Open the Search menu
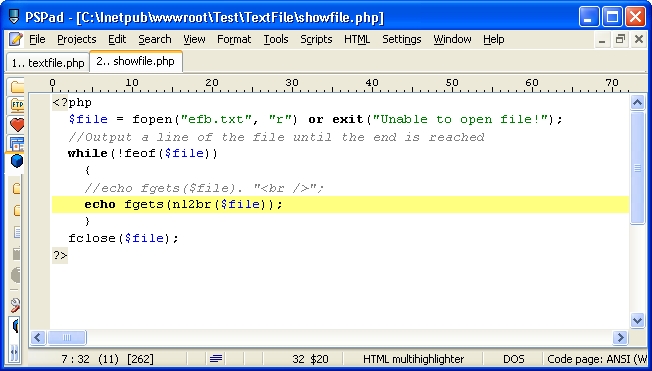 pos(155,40)
